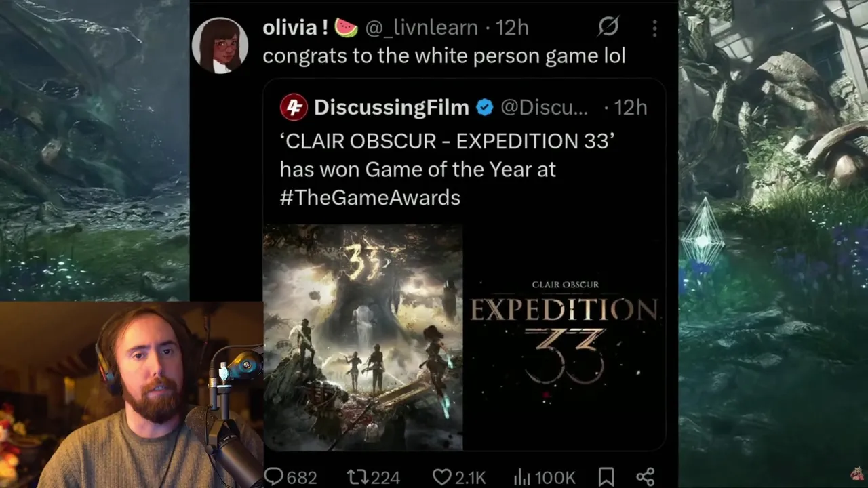Open the @_livnlearn handle link
Viewport: 868px width, 488px height.
pyautogui.click(x=422, y=27)
